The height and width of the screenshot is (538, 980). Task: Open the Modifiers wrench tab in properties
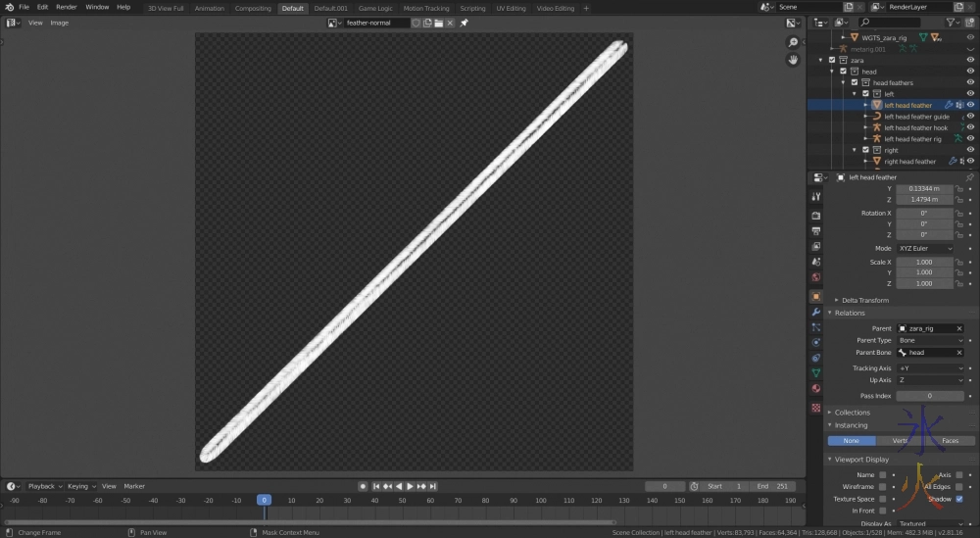pos(815,312)
